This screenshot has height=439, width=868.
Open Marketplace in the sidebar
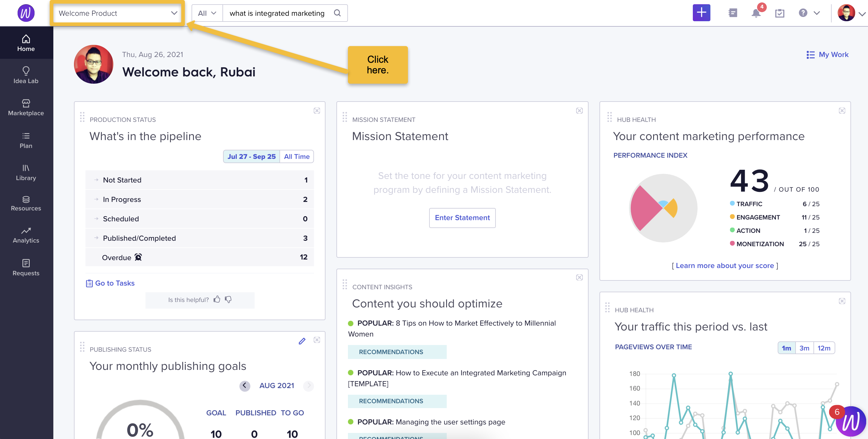pyautogui.click(x=26, y=108)
